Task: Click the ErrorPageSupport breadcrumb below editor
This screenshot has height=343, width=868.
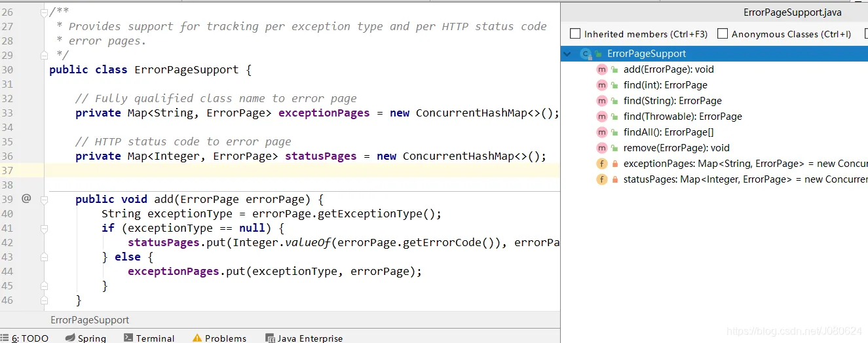Action: [90, 320]
